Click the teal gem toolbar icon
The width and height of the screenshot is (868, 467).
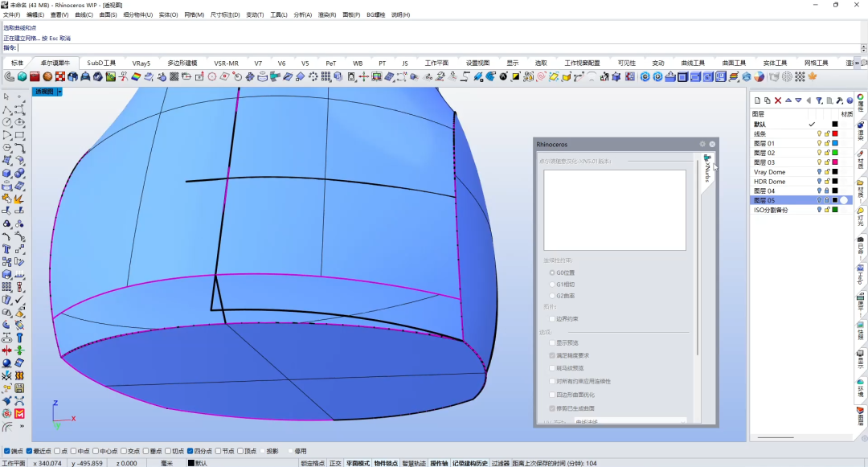(23, 77)
